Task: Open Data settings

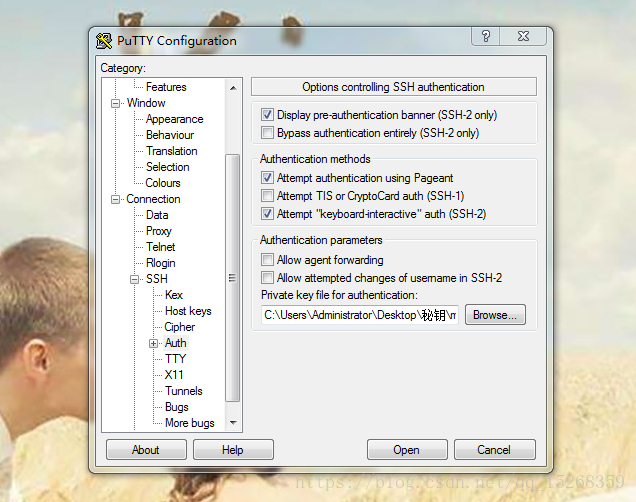Action: pyautogui.click(x=157, y=215)
